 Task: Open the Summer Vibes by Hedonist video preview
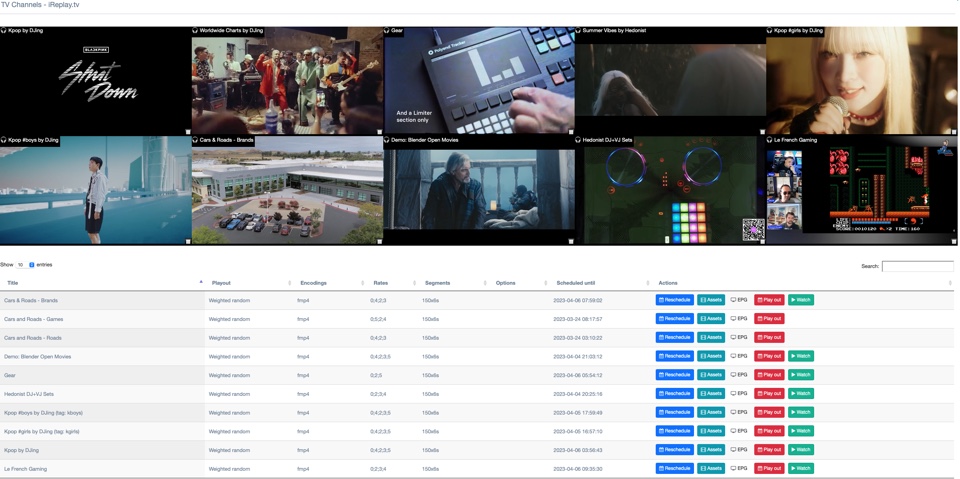pos(670,80)
